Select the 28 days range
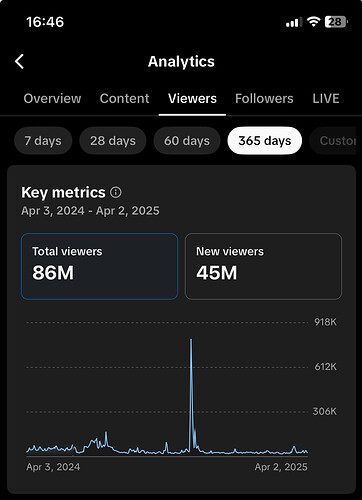The width and height of the screenshot is (362, 500). point(113,141)
